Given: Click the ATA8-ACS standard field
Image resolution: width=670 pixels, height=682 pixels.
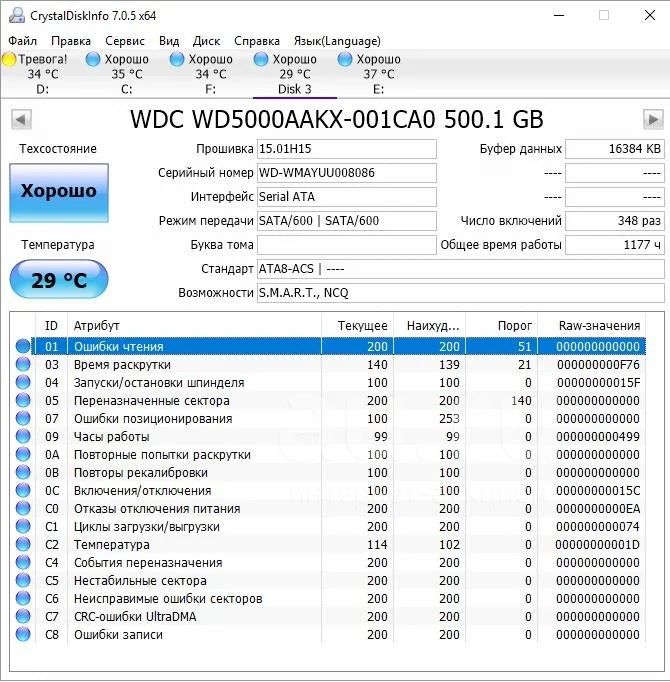Looking at the screenshot, I should [x=461, y=269].
